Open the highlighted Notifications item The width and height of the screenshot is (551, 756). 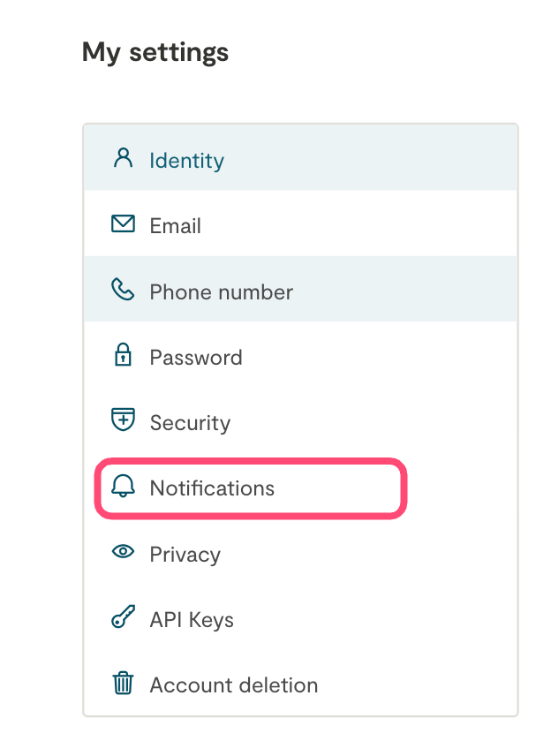click(212, 488)
